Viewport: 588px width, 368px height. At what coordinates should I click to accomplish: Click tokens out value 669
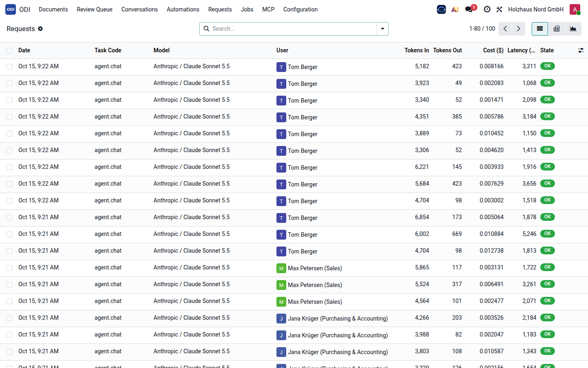[x=457, y=234]
